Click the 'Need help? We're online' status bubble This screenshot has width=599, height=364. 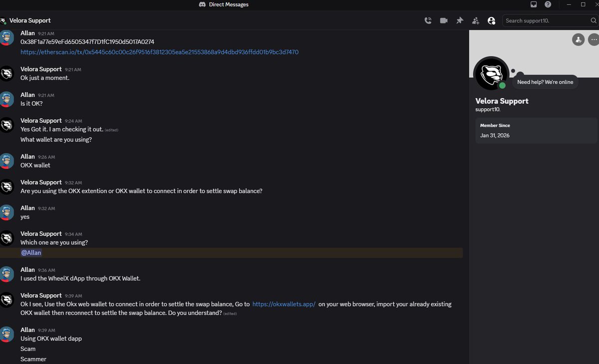click(545, 82)
